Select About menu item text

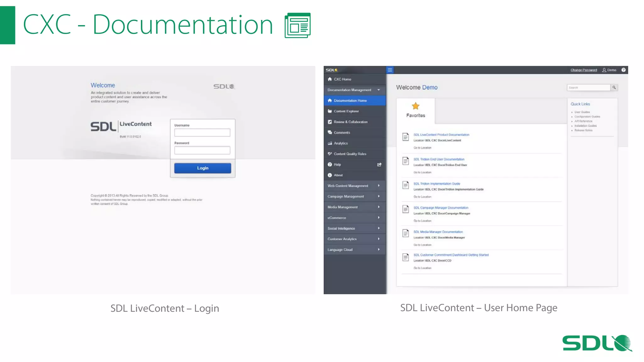click(338, 175)
